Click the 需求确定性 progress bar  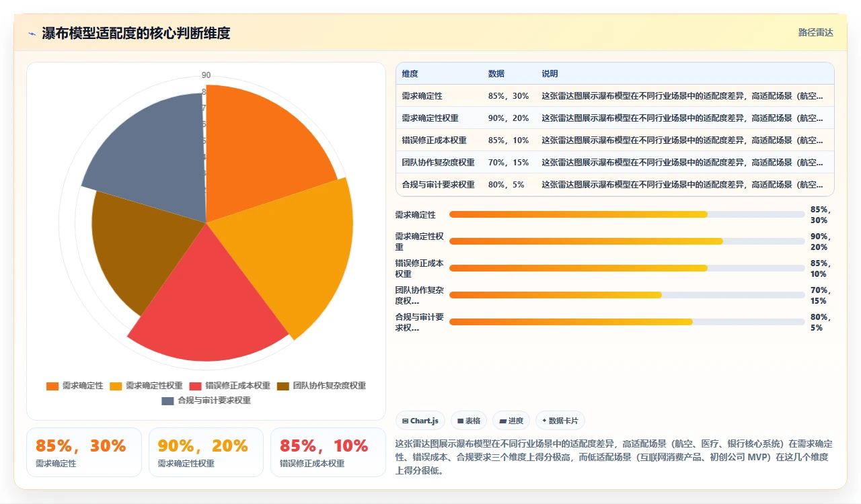pyautogui.click(x=627, y=214)
